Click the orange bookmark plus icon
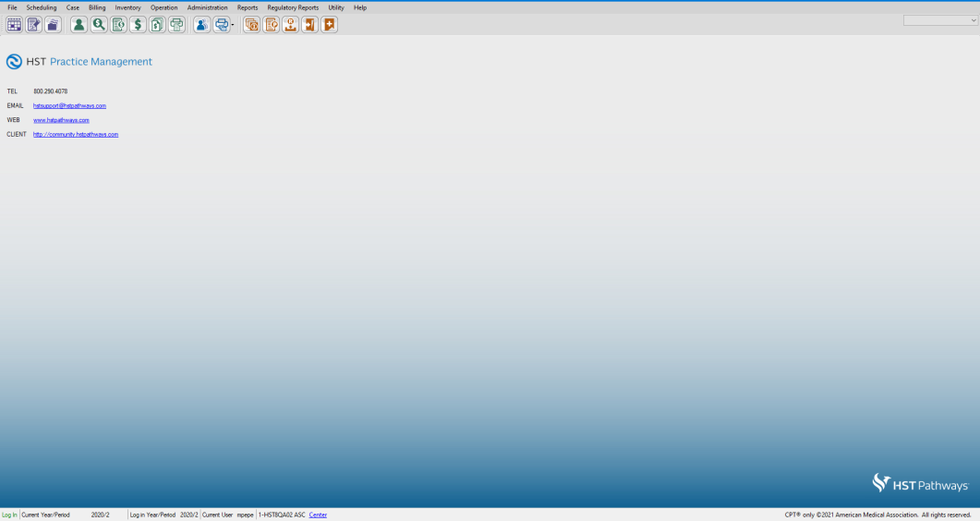 tap(329, 25)
